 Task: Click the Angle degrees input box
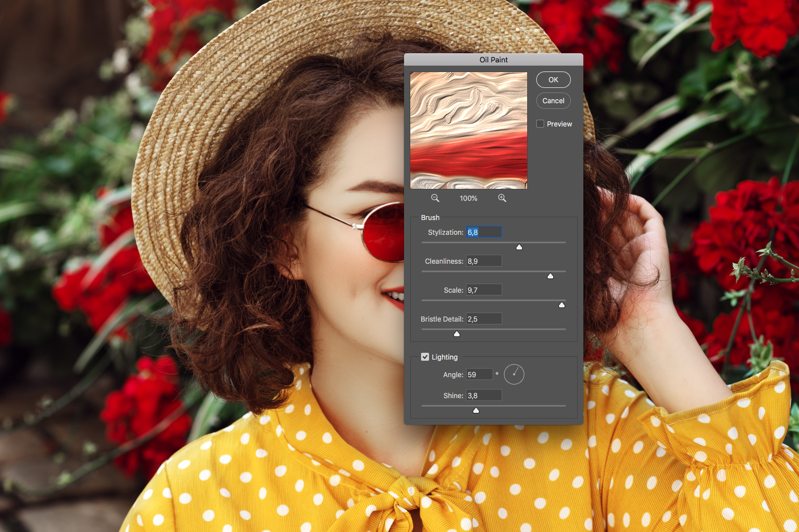pos(480,374)
